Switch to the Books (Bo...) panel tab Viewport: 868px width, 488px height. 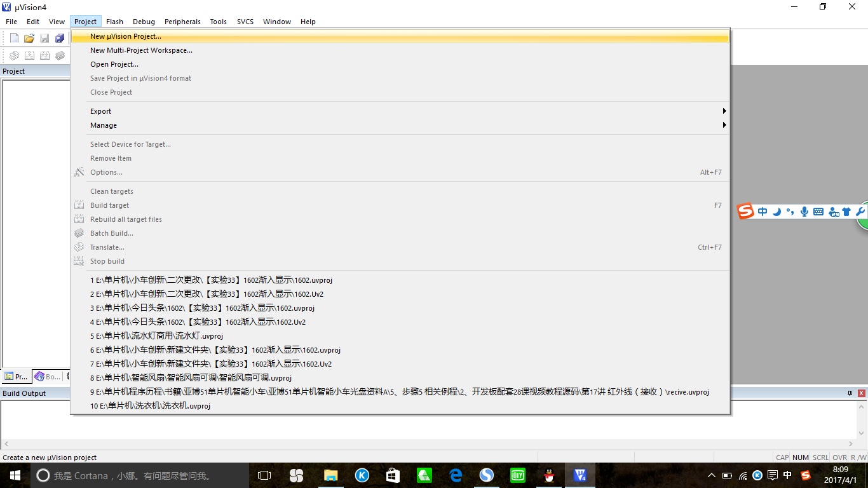click(x=48, y=377)
